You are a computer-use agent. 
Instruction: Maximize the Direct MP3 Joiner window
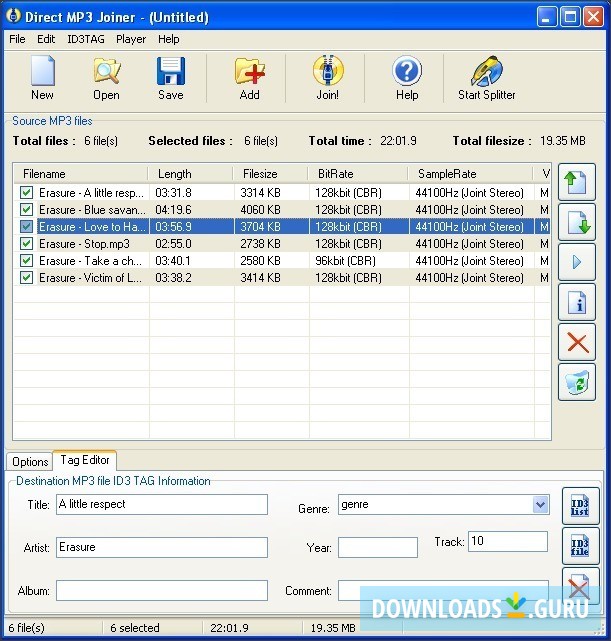[x=571, y=16]
